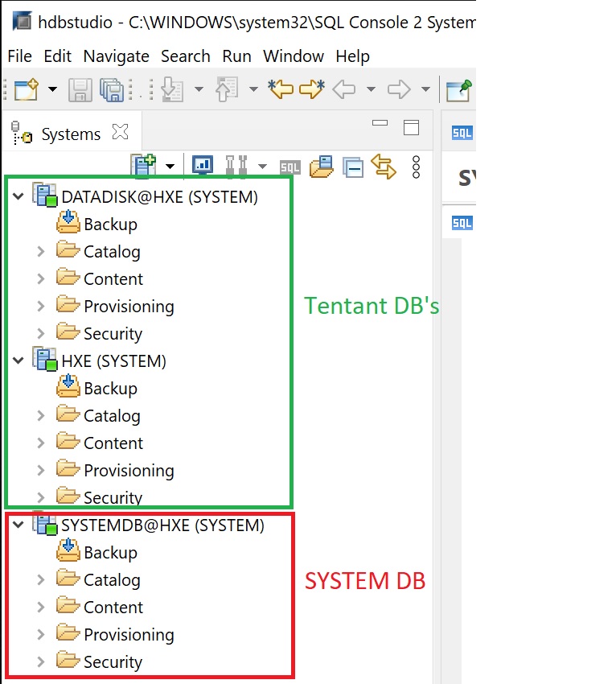Expand Security folder under SYSTEMDB@HXE
The height and width of the screenshot is (684, 616).
click(41, 662)
